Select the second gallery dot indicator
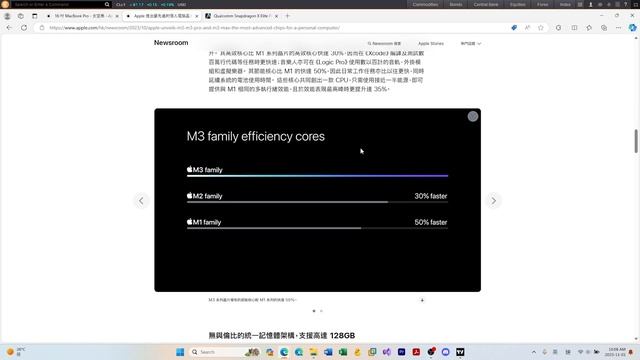 321,311
